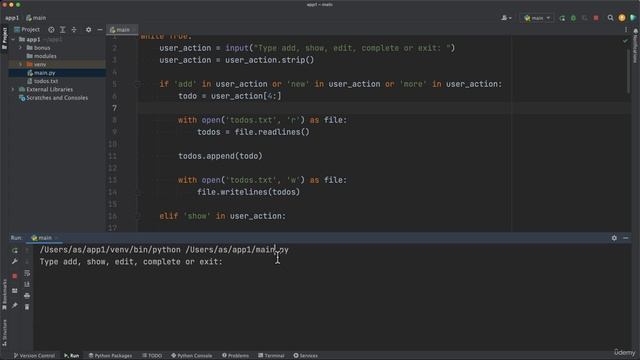Open the TODO tool window
Viewport: 640px width, 360px height.
[152, 356]
